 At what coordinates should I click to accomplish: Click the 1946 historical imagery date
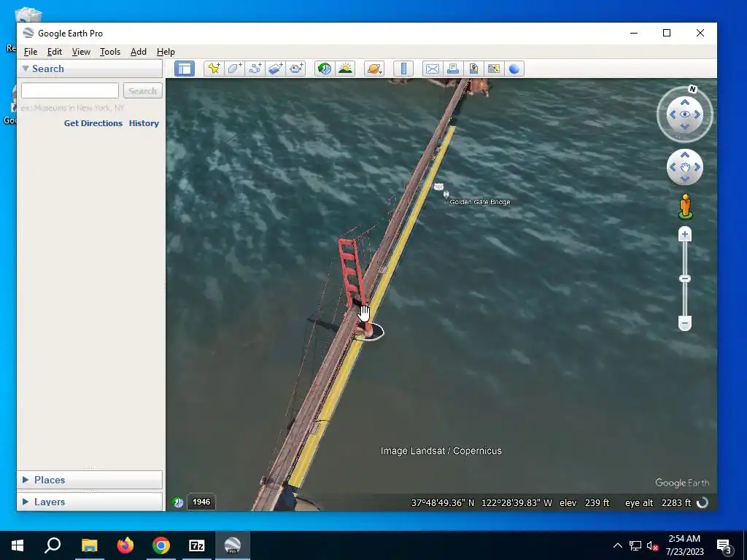[x=201, y=502]
